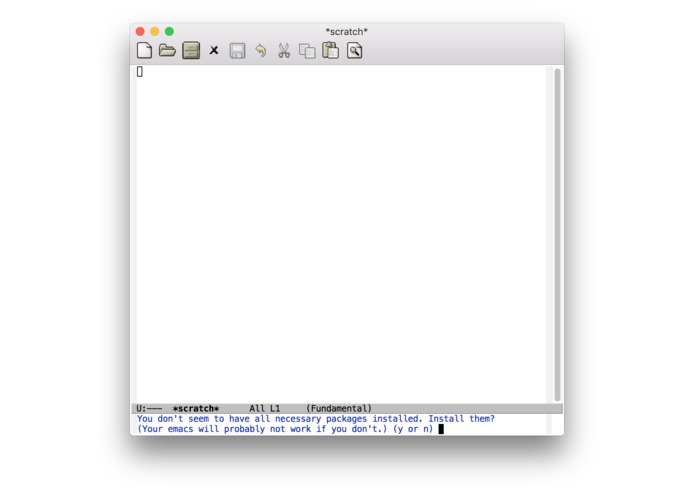Click the *scratch* buffer name in the mode line
This screenshot has height=494, width=695.
tap(196, 408)
